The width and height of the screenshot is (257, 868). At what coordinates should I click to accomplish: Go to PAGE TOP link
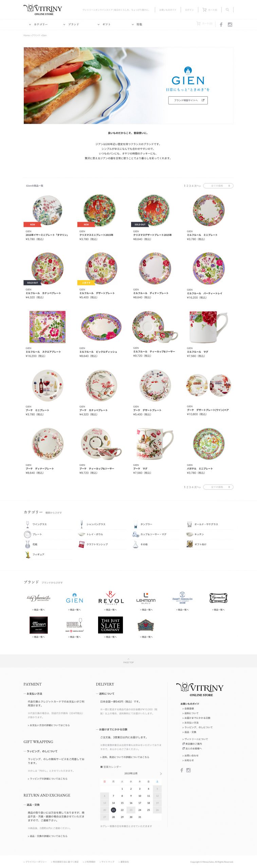(128, 661)
